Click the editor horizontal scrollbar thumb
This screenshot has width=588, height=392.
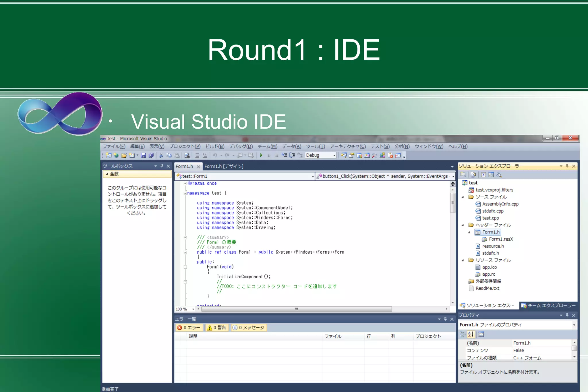(297, 309)
